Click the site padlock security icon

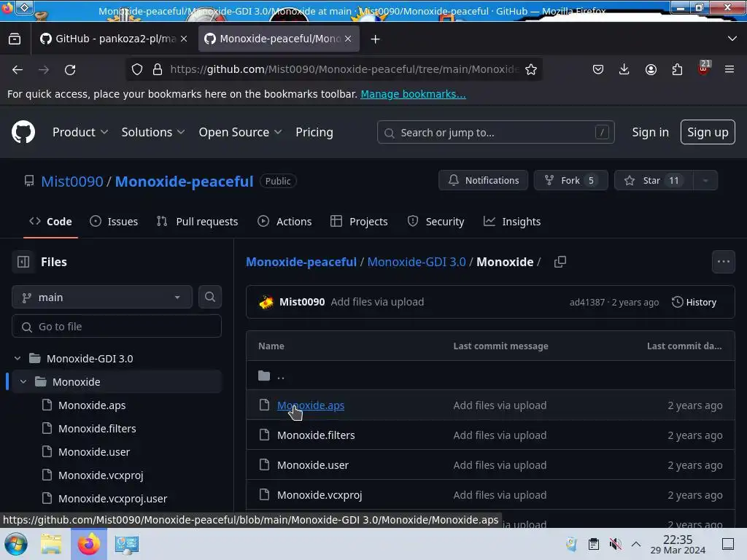[x=158, y=69]
